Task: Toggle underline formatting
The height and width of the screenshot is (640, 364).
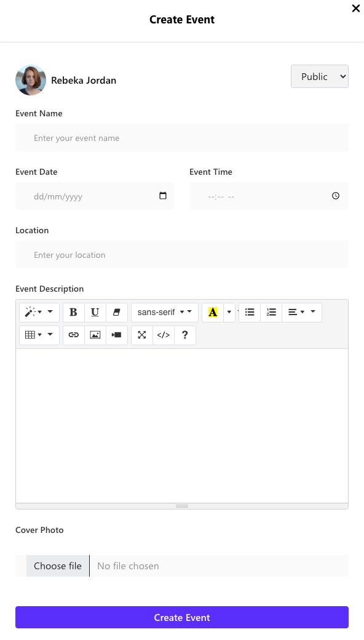Action: (95, 312)
